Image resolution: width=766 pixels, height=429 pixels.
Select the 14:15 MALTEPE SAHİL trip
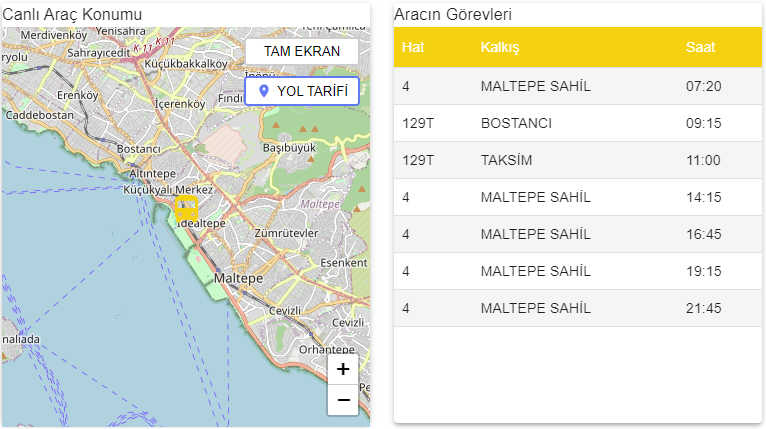[x=577, y=197]
